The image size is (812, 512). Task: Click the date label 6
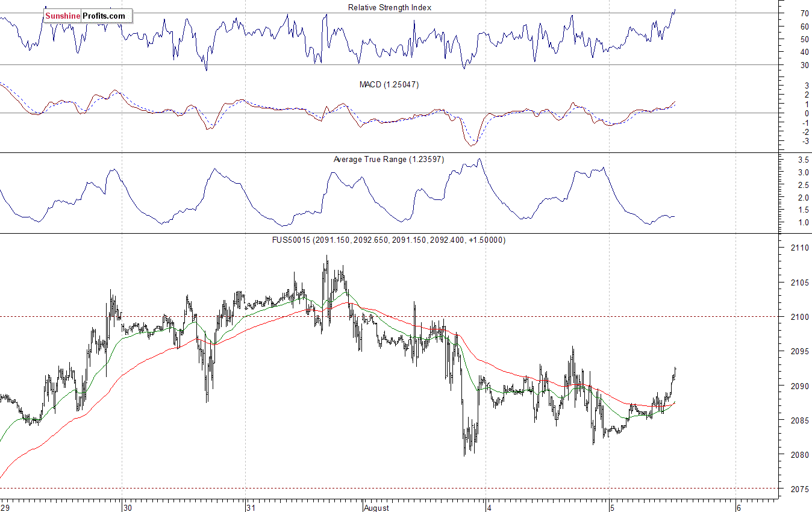pos(740,508)
